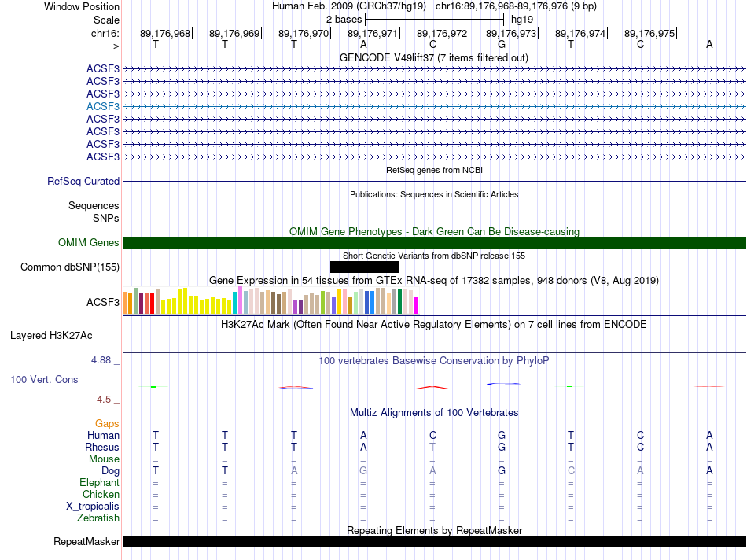Open the RepeatMasker track label
The height and width of the screenshot is (560, 747).
[86, 541]
